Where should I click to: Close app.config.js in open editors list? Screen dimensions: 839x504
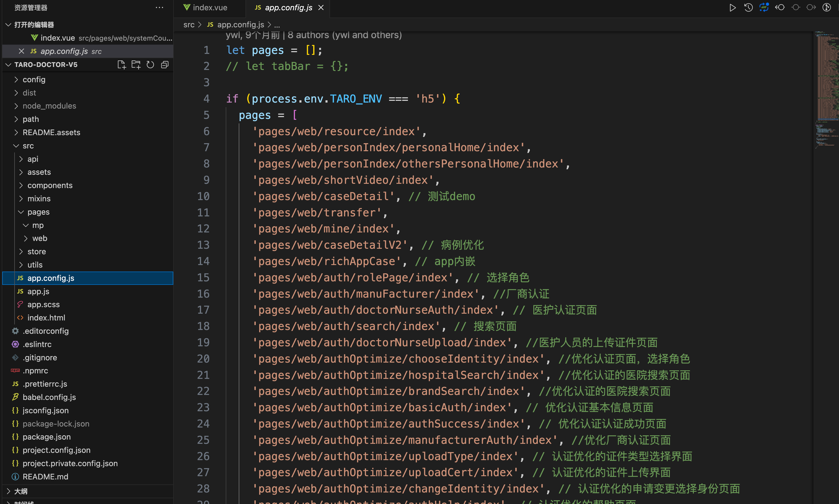point(21,51)
